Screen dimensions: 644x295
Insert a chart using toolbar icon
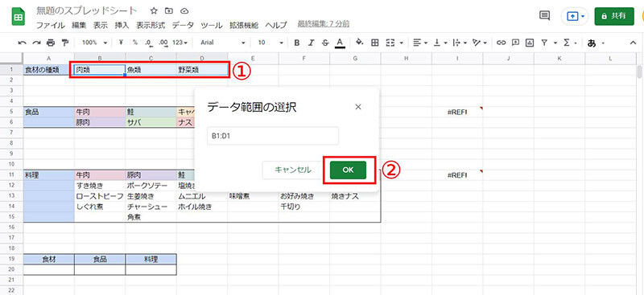(x=530, y=43)
